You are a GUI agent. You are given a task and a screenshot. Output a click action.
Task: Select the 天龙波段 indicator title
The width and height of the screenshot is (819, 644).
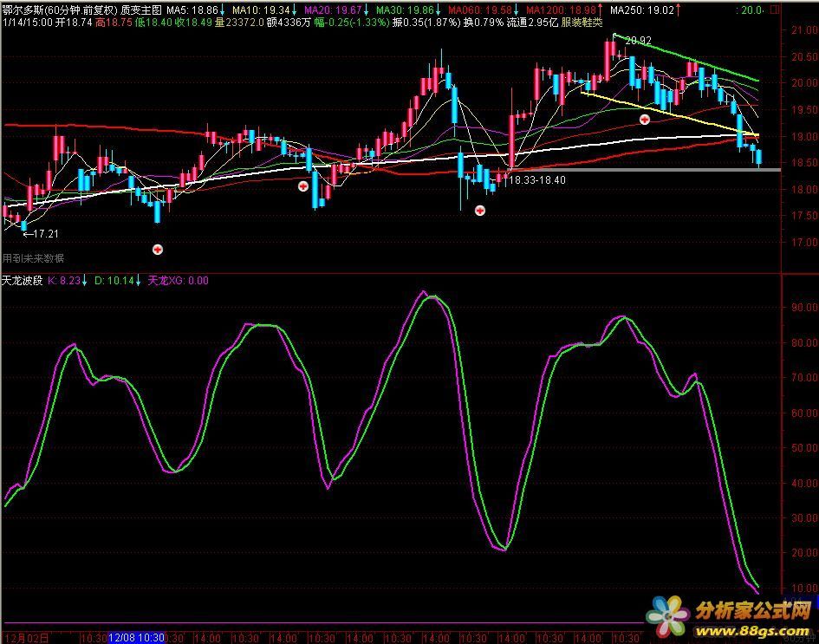[22, 281]
